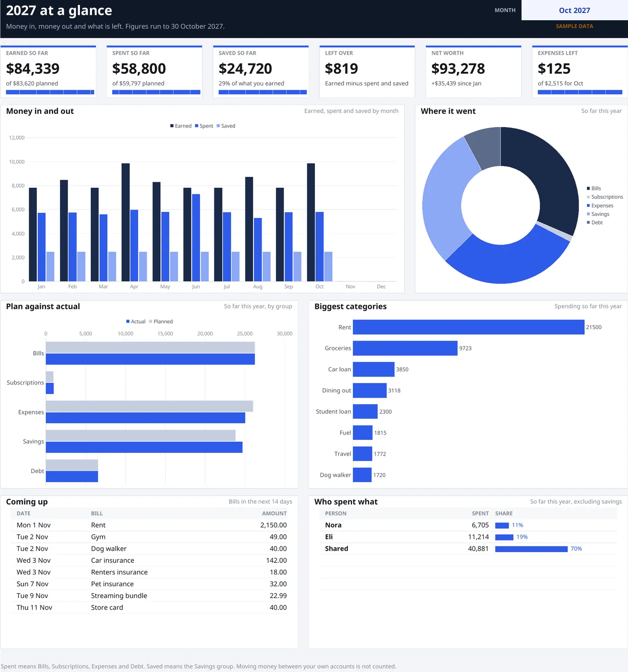628x672 pixels.
Task: Select the Groceries bar in Biggest categories
Action: tap(405, 348)
